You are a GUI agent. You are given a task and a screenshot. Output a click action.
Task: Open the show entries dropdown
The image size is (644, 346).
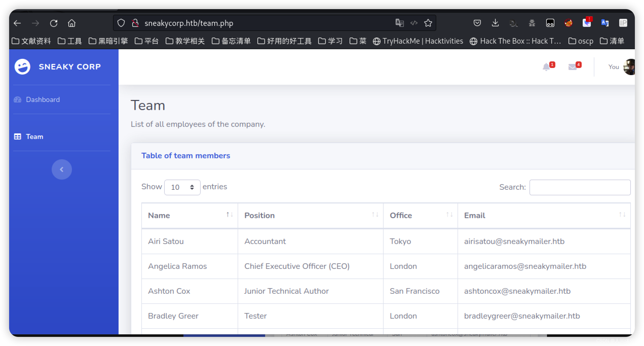(x=182, y=187)
